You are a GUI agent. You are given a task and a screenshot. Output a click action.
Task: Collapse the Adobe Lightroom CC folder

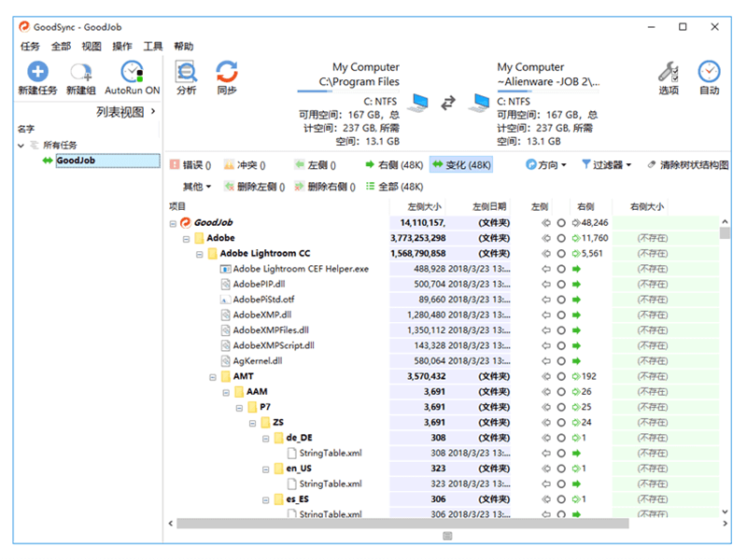pos(200,252)
